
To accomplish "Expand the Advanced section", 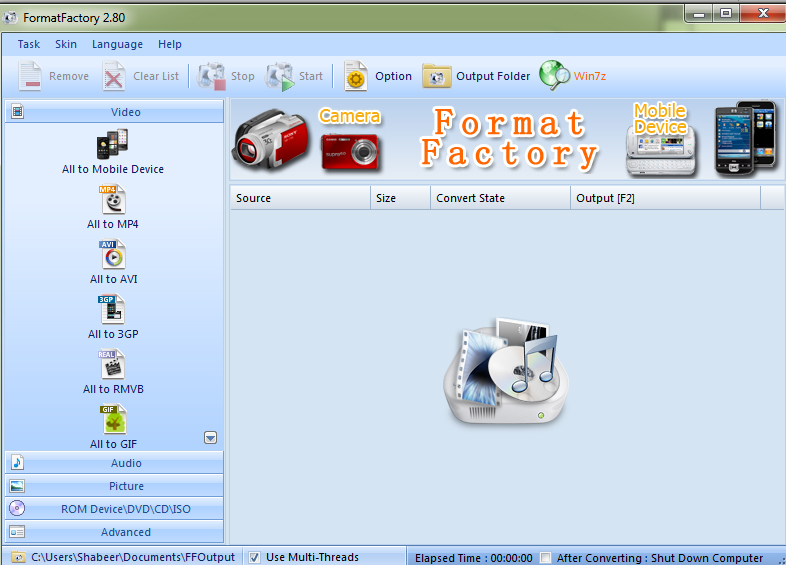I will click(114, 532).
